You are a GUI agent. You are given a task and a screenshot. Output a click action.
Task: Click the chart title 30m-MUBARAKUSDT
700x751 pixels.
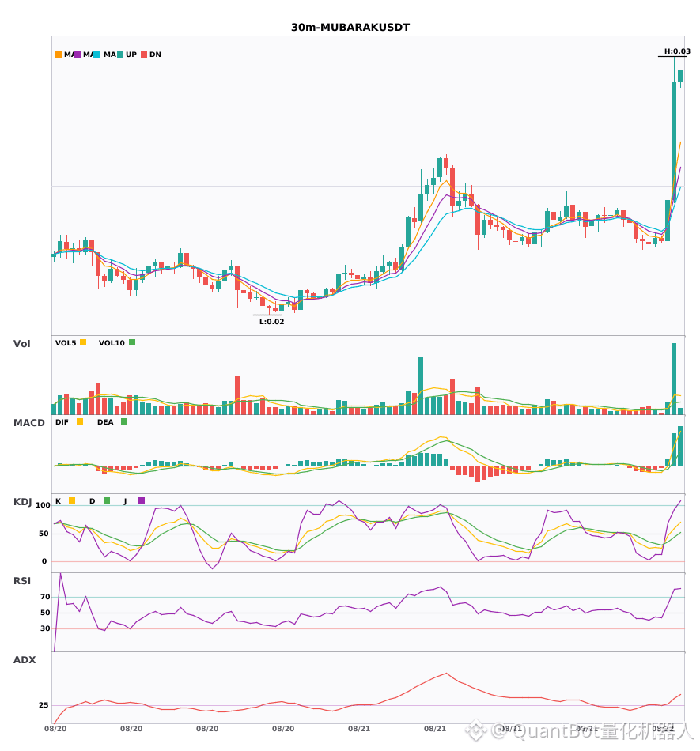tap(350, 28)
